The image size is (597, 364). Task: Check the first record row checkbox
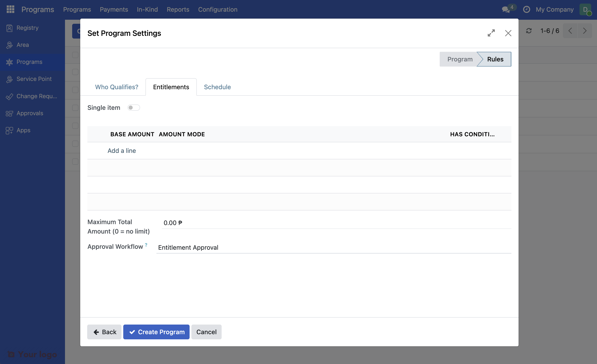75,55
